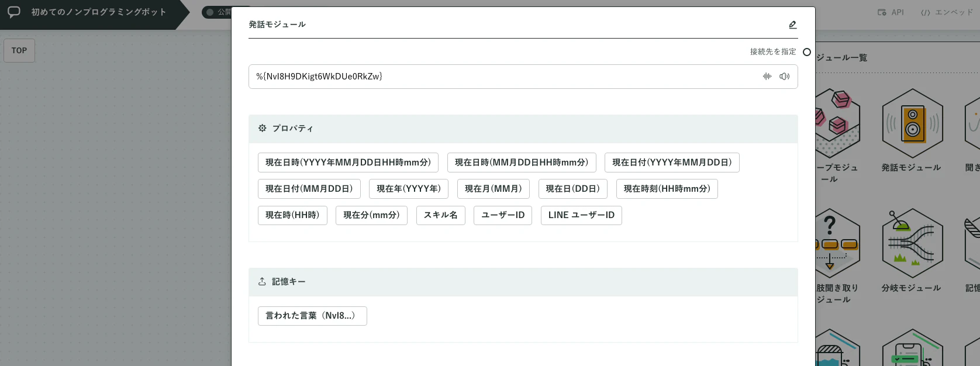Click the プロパティ section header
This screenshot has height=366, width=980.
(x=523, y=129)
